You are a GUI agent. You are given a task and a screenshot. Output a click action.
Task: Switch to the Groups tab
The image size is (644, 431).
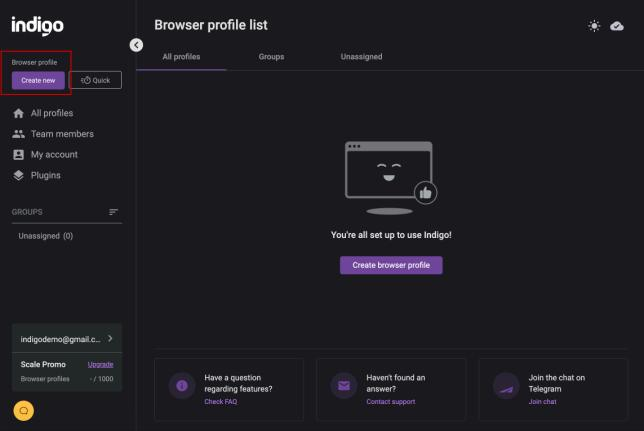271,56
